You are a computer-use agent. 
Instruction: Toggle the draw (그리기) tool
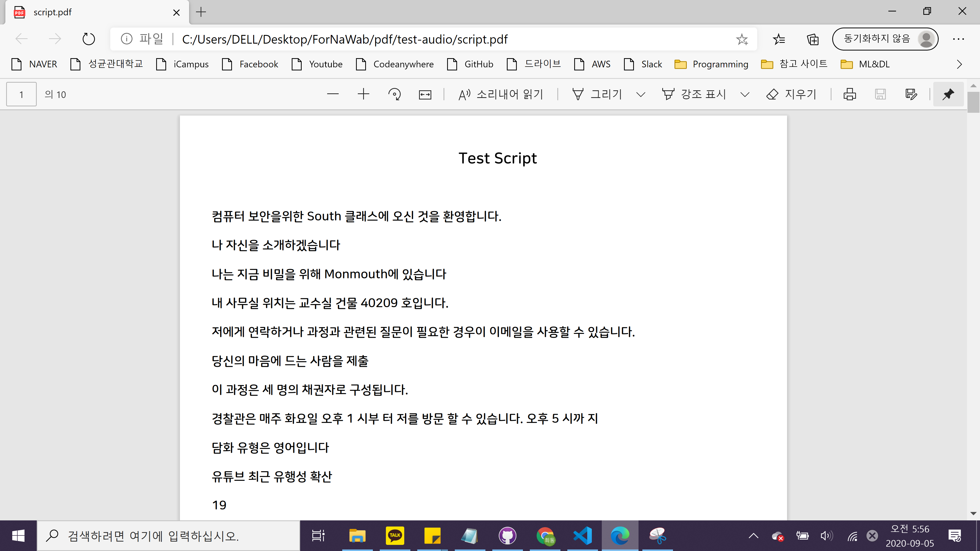597,94
